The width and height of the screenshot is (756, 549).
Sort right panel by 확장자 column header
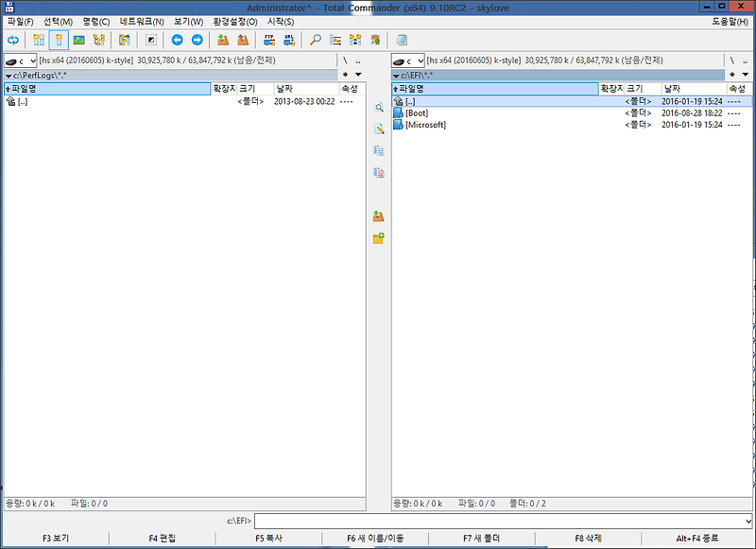(611, 89)
